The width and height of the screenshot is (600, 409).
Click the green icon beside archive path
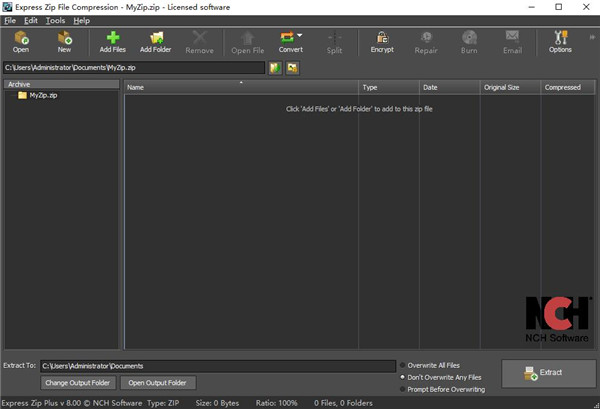coord(274,68)
